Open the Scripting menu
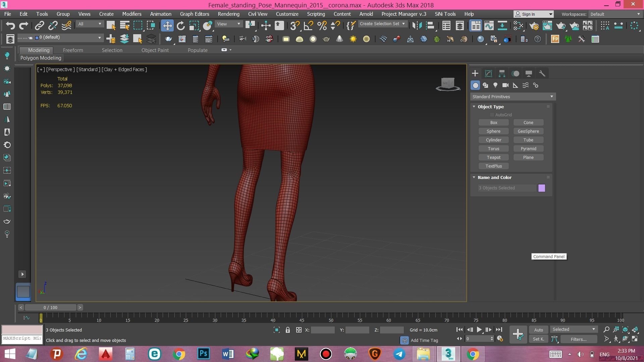Viewport: 644px width, 362px height. tap(316, 14)
